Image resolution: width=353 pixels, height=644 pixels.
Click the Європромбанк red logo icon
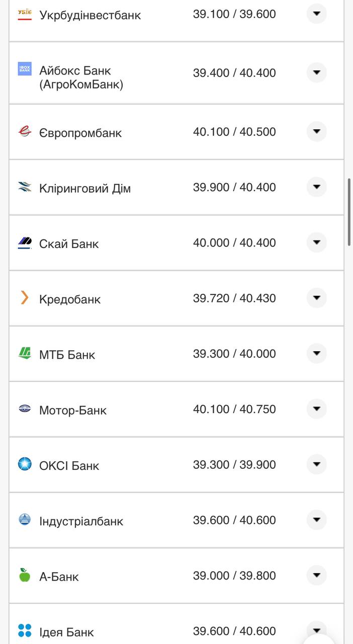tap(25, 132)
